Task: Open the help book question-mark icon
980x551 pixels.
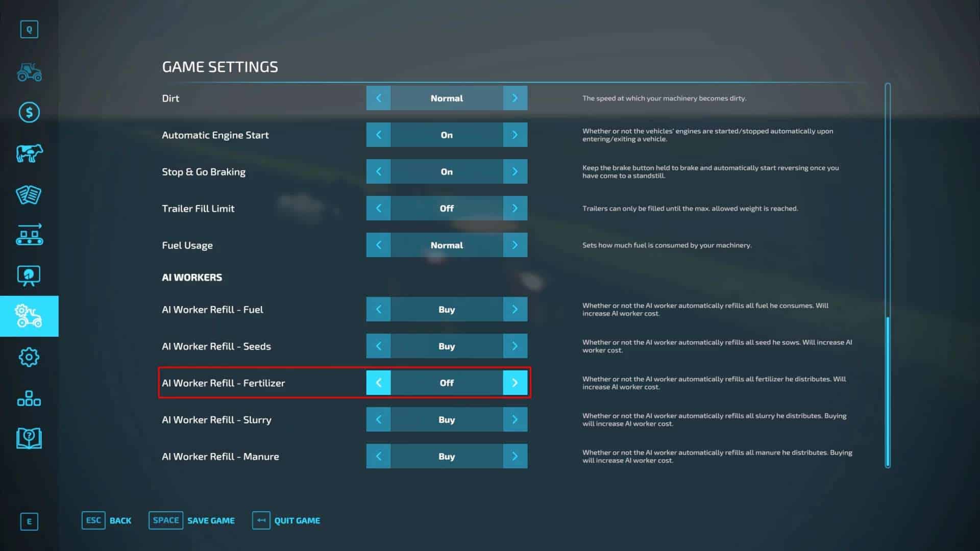Action: point(29,438)
